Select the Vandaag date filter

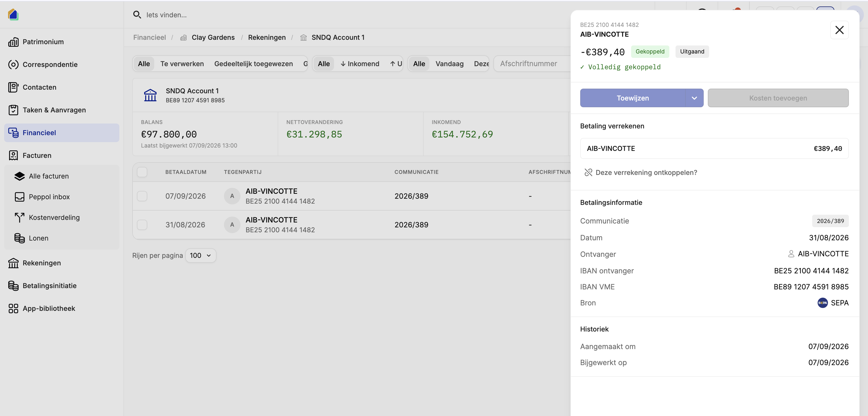450,64
